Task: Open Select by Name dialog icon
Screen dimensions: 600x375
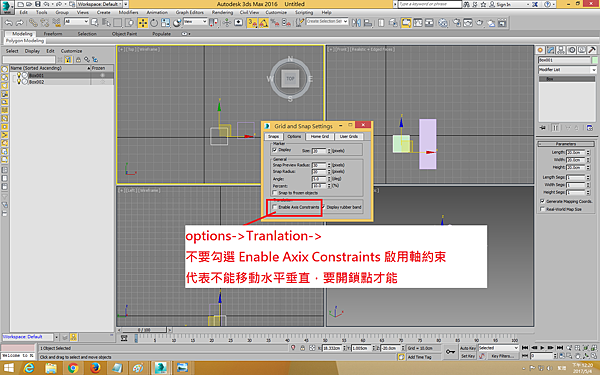Action: tap(106, 23)
